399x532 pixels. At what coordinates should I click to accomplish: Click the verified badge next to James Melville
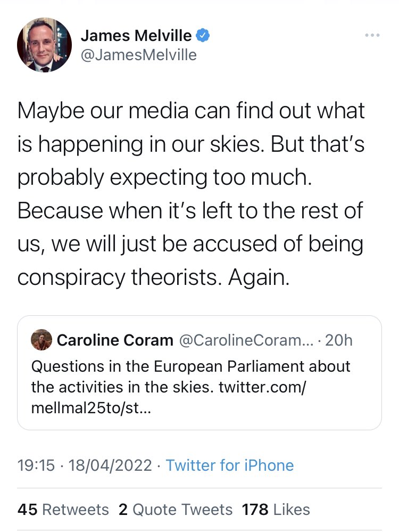202,35
